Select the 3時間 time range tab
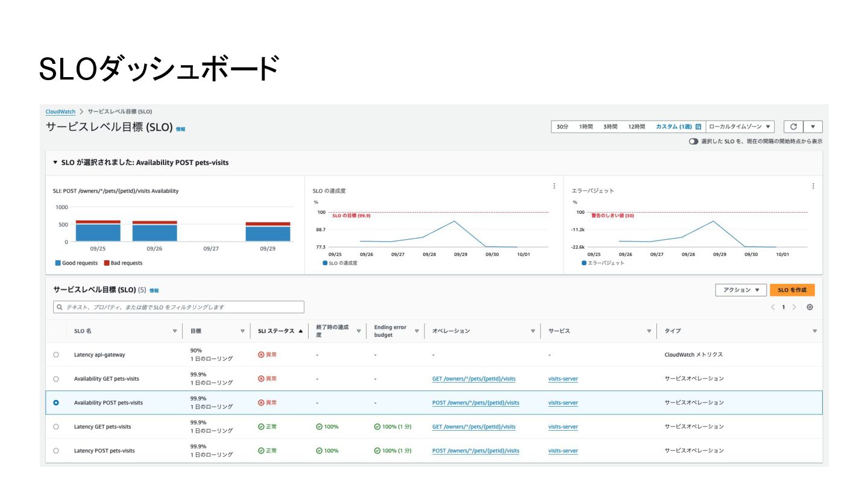The height and width of the screenshot is (488, 868). [x=610, y=127]
